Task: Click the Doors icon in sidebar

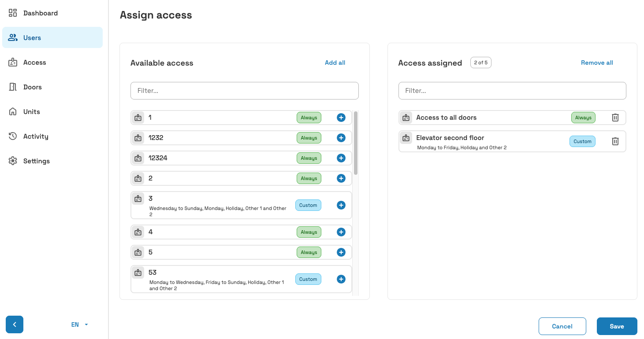Action: pyautogui.click(x=13, y=87)
